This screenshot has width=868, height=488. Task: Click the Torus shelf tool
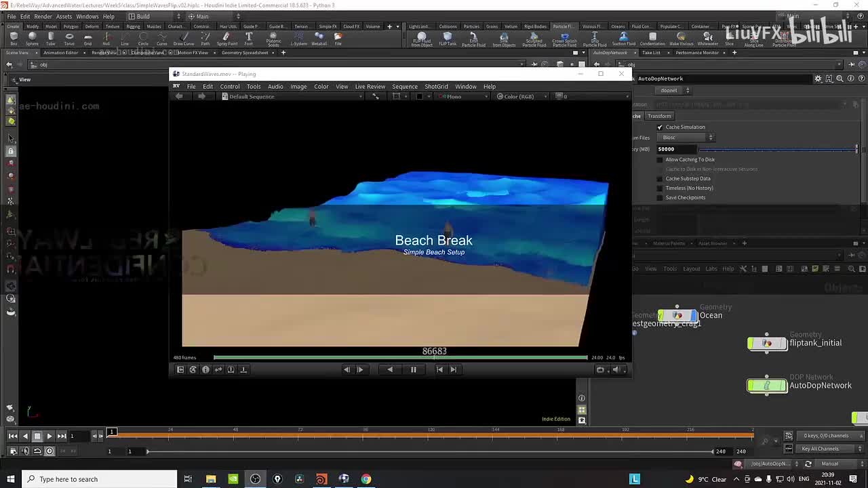tap(69, 39)
